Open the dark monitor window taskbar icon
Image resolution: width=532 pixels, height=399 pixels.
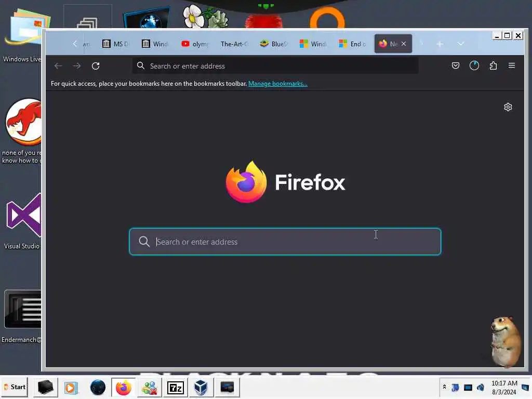[x=227, y=388]
